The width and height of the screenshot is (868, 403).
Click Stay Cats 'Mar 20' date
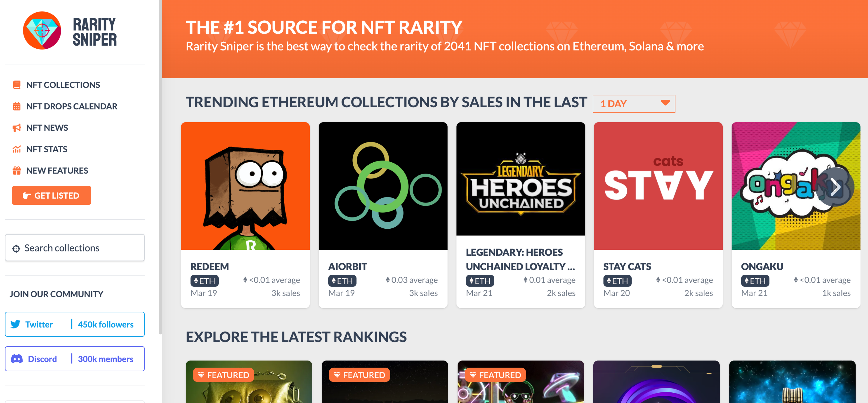[x=617, y=293]
